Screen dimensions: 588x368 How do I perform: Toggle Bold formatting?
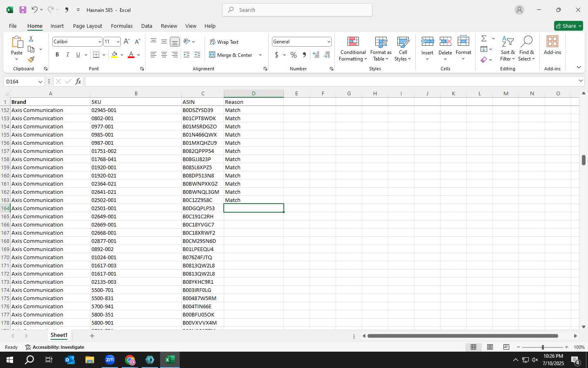[x=57, y=55]
